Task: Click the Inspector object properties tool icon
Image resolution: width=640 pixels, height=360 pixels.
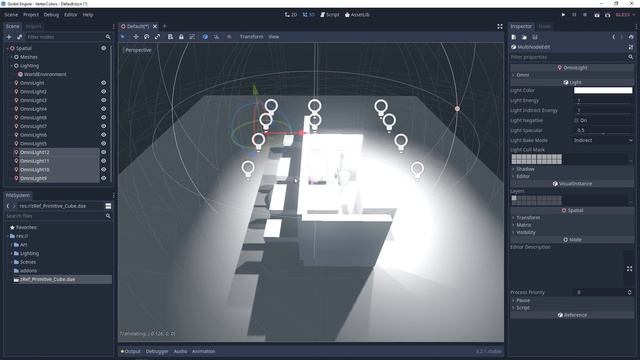Action: [631, 47]
